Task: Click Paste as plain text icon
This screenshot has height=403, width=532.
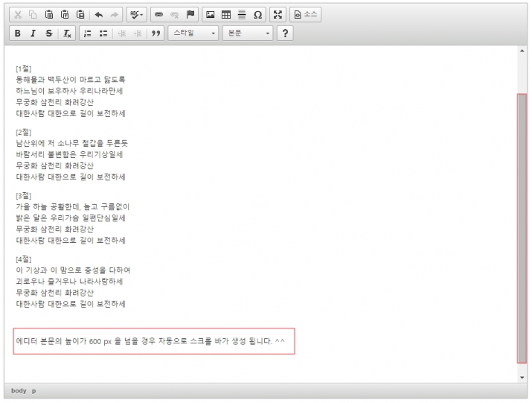Action: coord(65,15)
